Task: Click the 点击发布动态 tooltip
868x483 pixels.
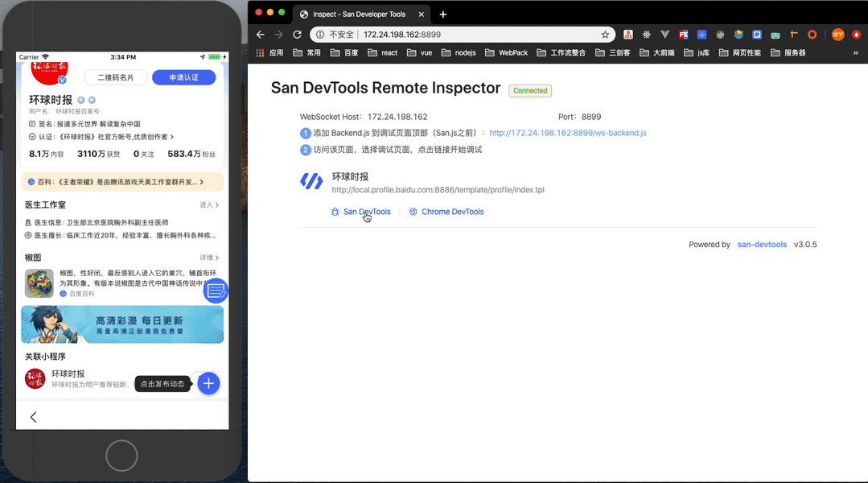Action: 162,384
